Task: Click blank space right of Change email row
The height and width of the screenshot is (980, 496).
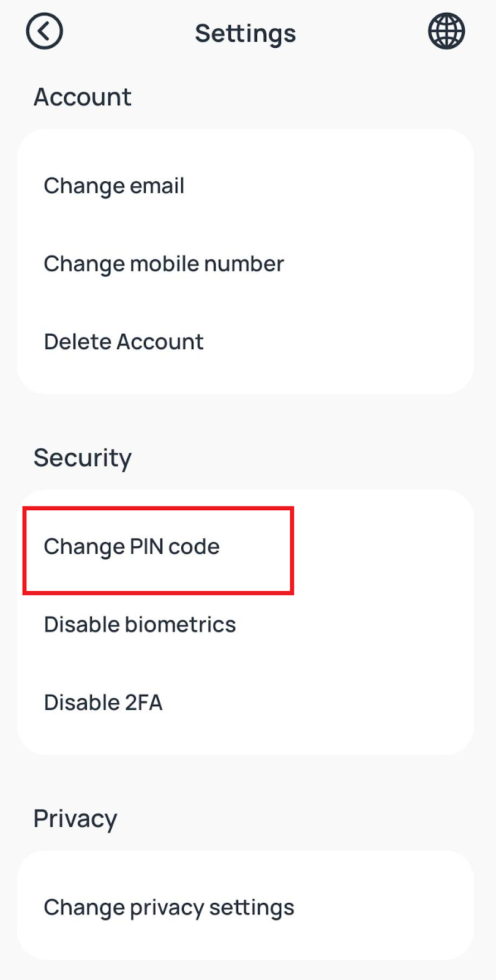Action: (x=343, y=186)
